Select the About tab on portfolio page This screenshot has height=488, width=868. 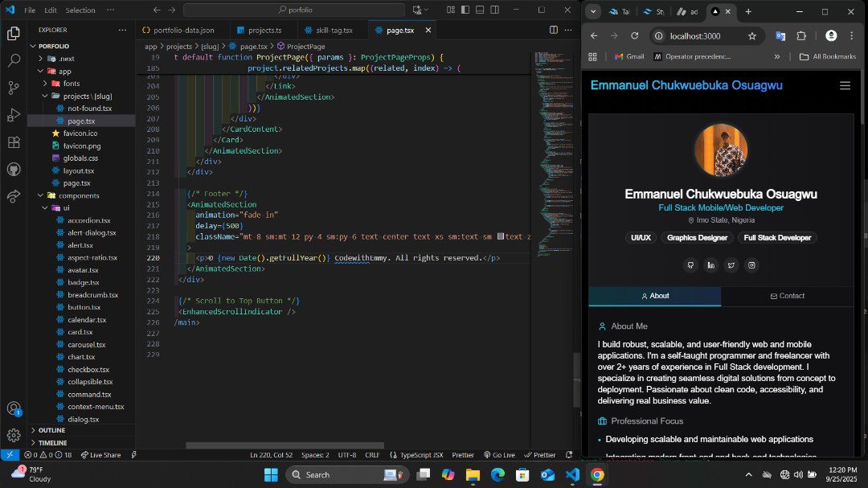pos(655,296)
